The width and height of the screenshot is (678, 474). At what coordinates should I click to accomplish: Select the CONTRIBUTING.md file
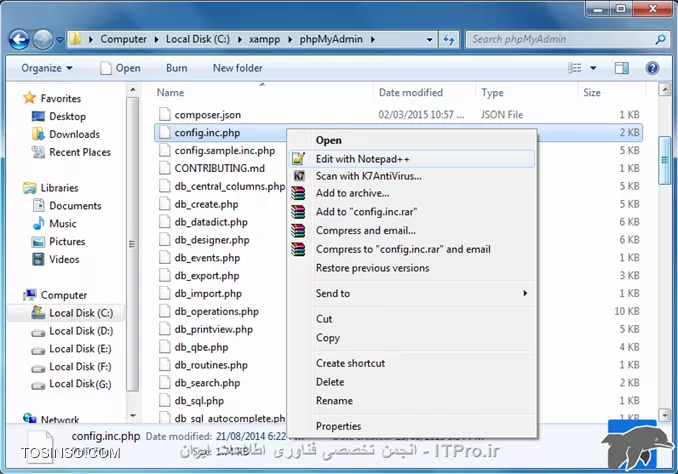pyautogui.click(x=219, y=169)
